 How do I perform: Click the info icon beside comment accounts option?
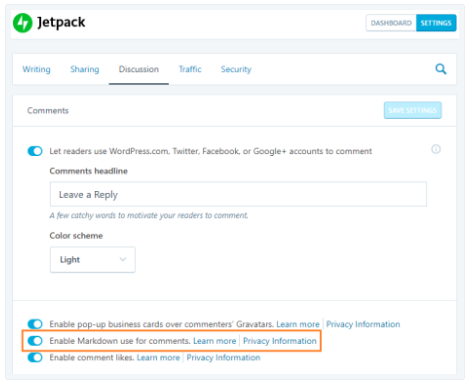[436, 149]
